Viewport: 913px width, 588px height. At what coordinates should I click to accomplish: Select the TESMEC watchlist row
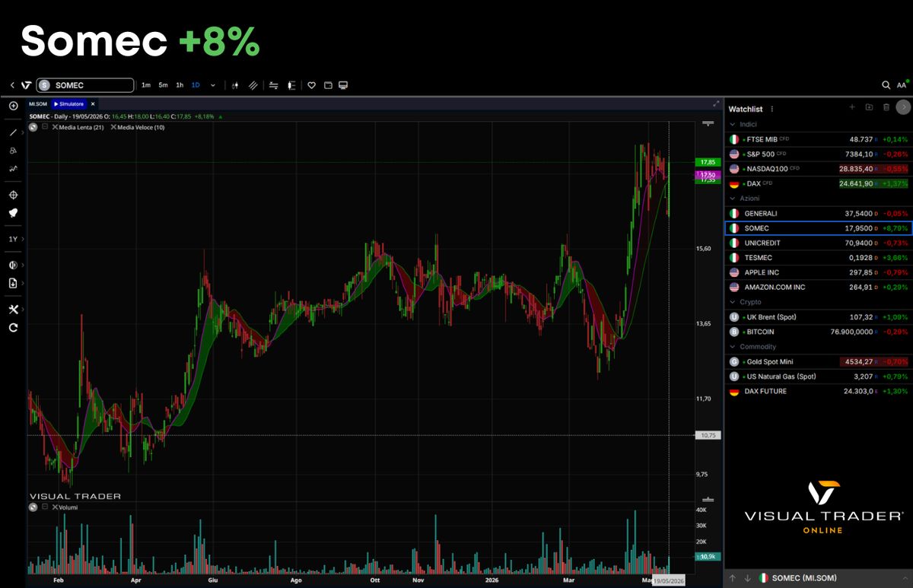819,258
